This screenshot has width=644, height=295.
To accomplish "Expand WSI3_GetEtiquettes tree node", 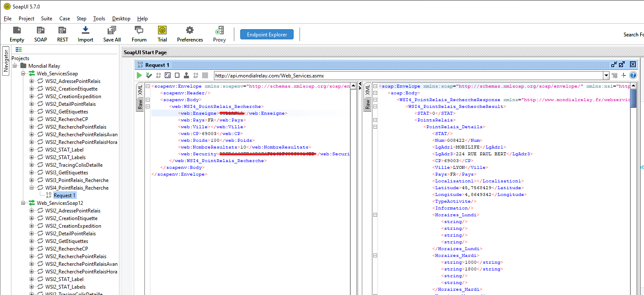I will tap(31, 173).
